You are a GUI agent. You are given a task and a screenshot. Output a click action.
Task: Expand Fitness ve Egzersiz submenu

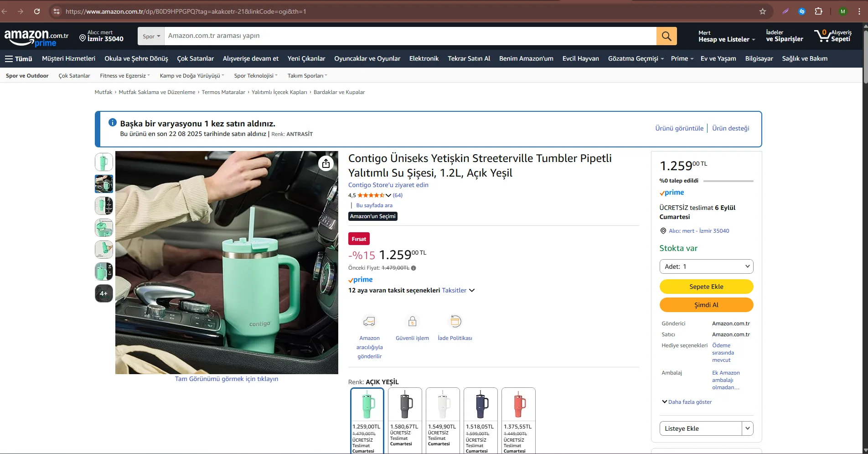(125, 76)
